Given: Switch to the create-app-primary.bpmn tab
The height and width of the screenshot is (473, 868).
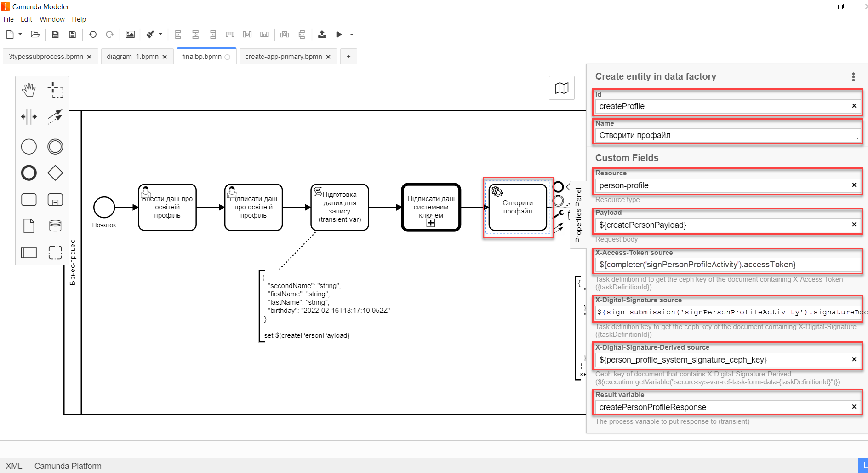Looking at the screenshot, I should coord(283,57).
